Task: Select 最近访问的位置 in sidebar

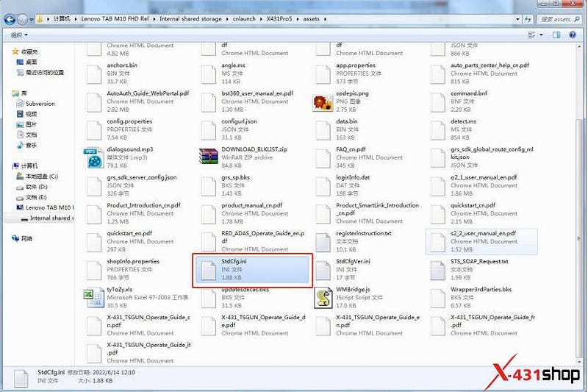Action: click(x=40, y=72)
